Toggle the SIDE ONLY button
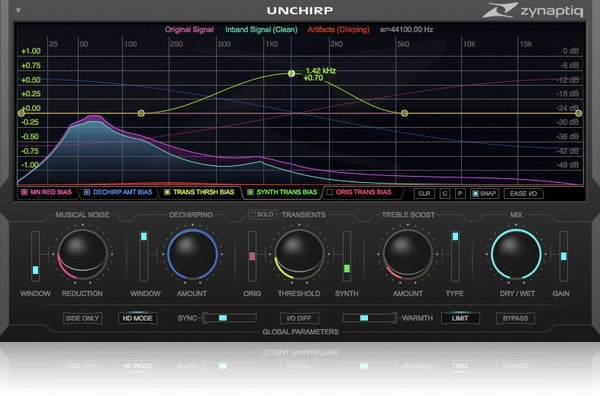Screen dimensions: 600x396 point(82,318)
